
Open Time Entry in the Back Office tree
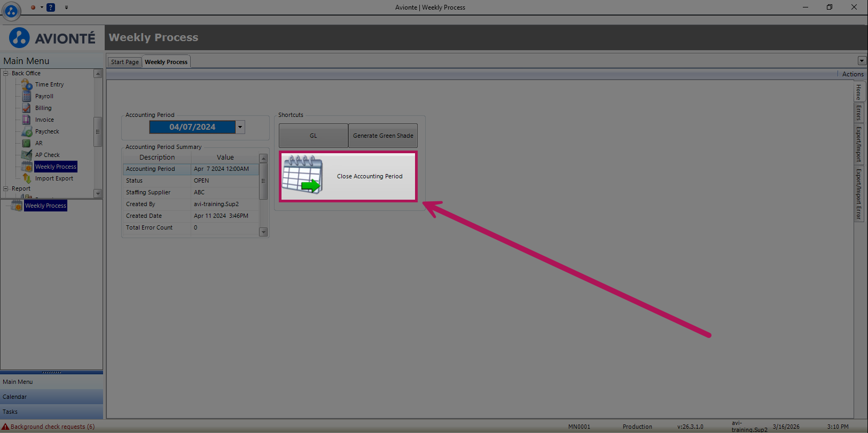49,84
